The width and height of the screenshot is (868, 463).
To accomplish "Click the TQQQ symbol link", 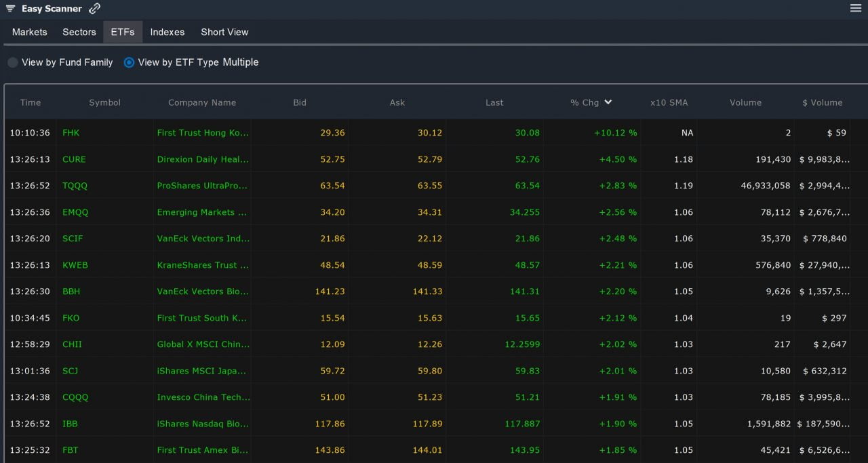I will [75, 185].
